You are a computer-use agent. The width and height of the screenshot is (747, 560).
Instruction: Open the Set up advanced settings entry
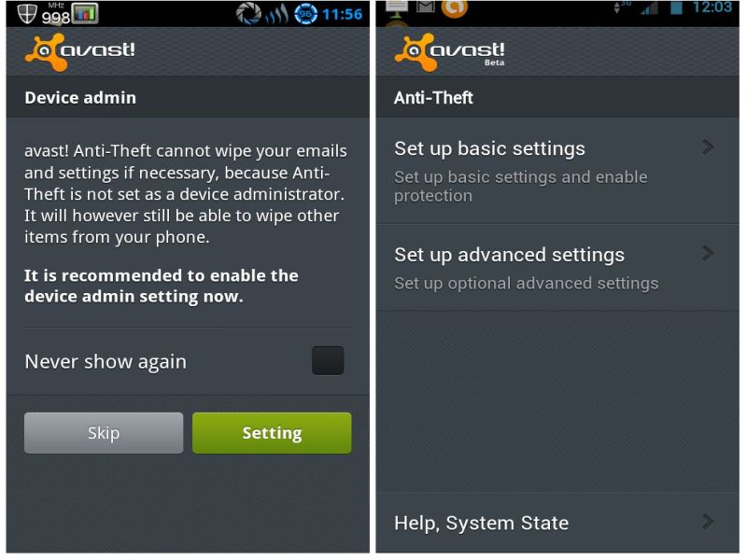pyautogui.click(x=557, y=268)
